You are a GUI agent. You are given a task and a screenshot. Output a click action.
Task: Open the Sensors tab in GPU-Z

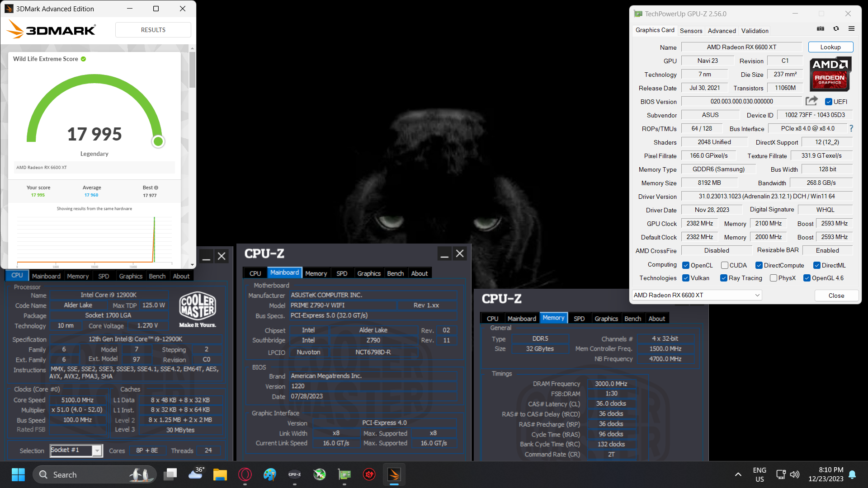tap(691, 31)
